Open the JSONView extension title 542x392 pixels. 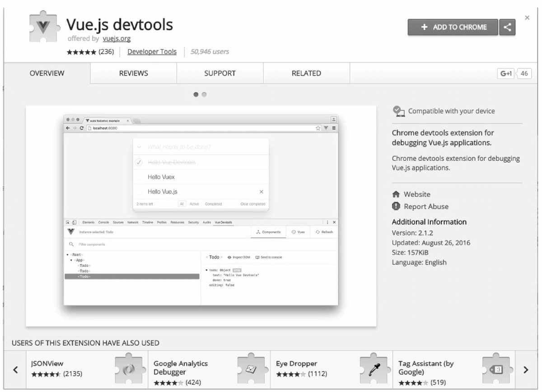click(x=47, y=364)
